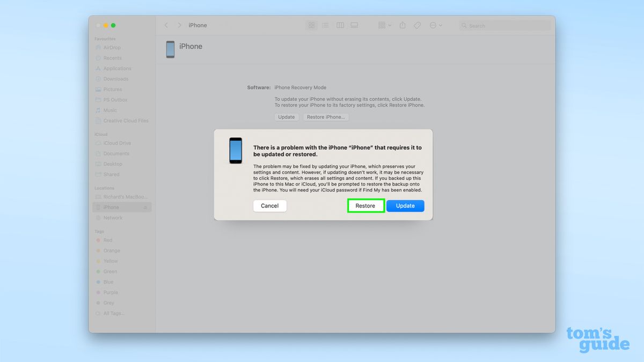The width and height of the screenshot is (644, 362).
Task: Switch Finder to column view
Action: pyautogui.click(x=340, y=25)
